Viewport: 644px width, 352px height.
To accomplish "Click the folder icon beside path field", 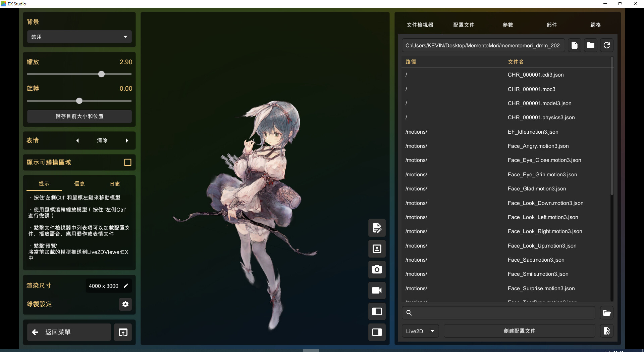I will tap(590, 45).
